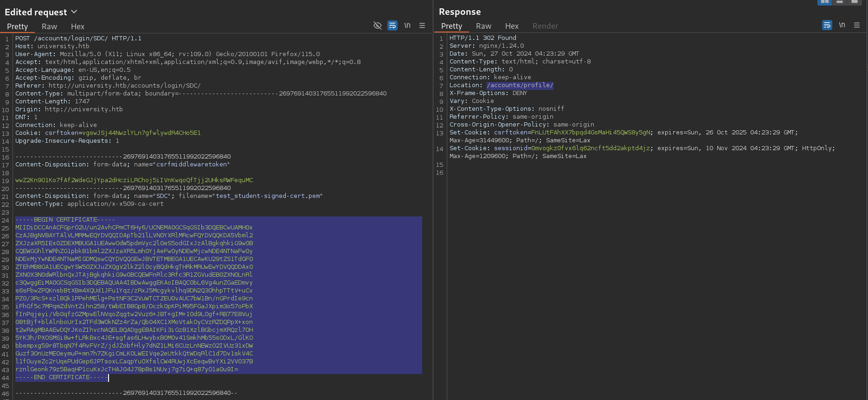Viewport: 868px width, 400px height.
Task: Switch response view to Pretty tab
Action: click(452, 26)
